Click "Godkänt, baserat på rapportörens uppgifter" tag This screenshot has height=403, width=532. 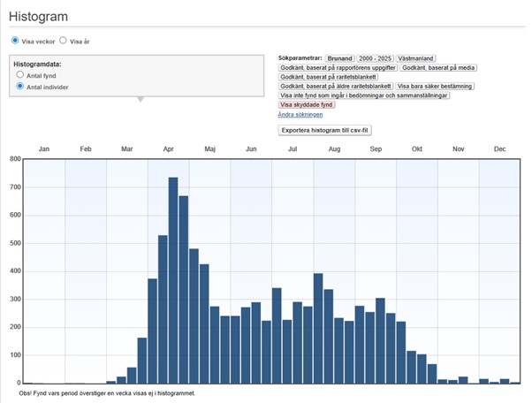pos(338,67)
